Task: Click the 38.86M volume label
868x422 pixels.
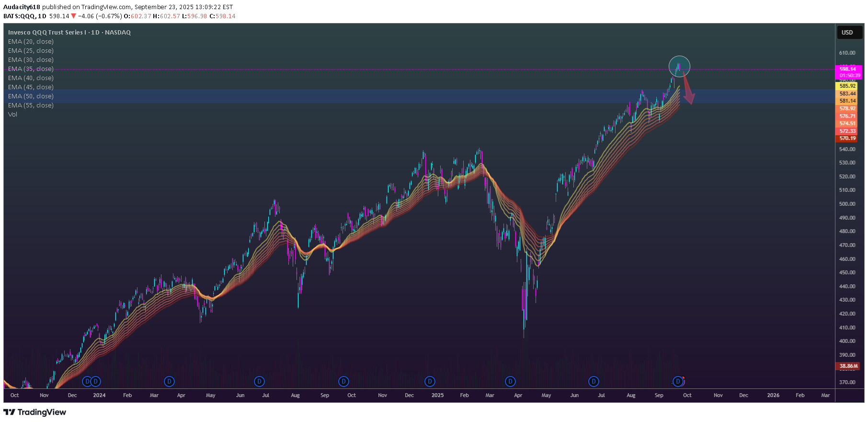Action: [848, 366]
